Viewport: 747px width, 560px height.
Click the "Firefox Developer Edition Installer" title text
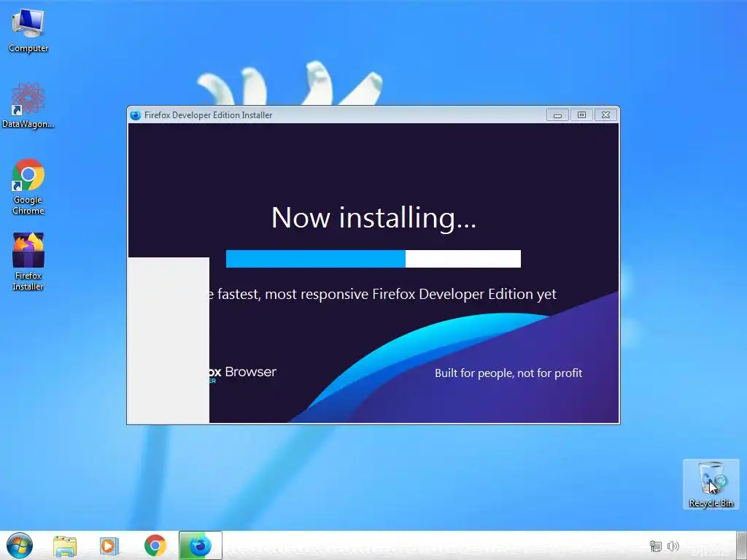tap(208, 115)
